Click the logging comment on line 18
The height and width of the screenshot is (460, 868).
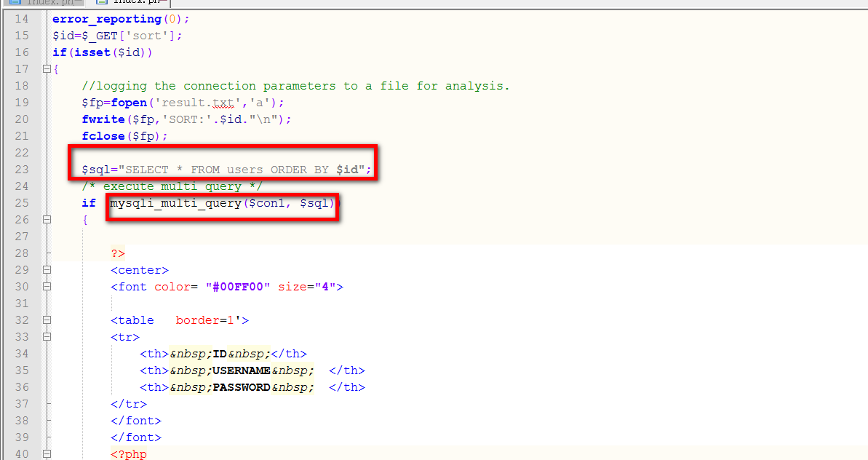(295, 86)
